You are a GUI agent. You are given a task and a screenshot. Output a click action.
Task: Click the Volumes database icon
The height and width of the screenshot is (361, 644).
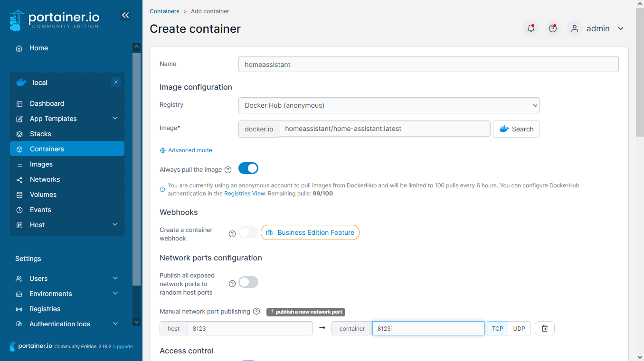coord(19,195)
